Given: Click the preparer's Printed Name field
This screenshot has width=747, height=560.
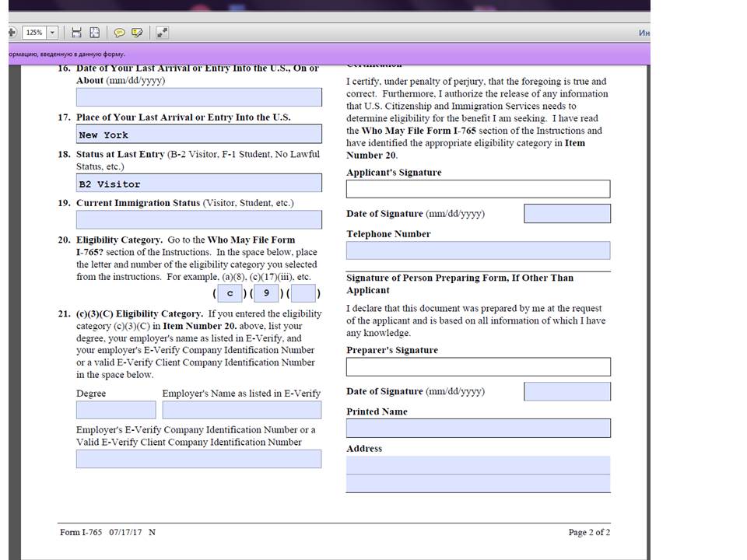Looking at the screenshot, I should 478,428.
